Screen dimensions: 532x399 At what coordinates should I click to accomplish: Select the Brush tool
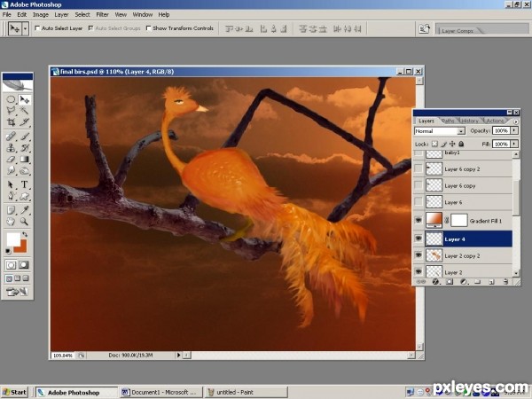tap(25, 137)
